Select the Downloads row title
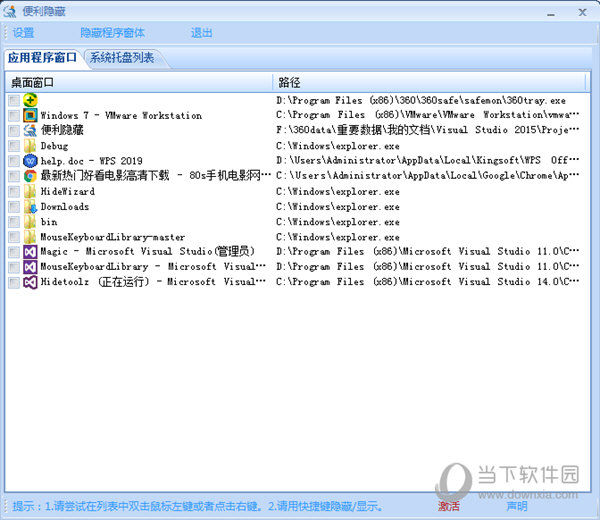The image size is (600, 520). (x=65, y=207)
